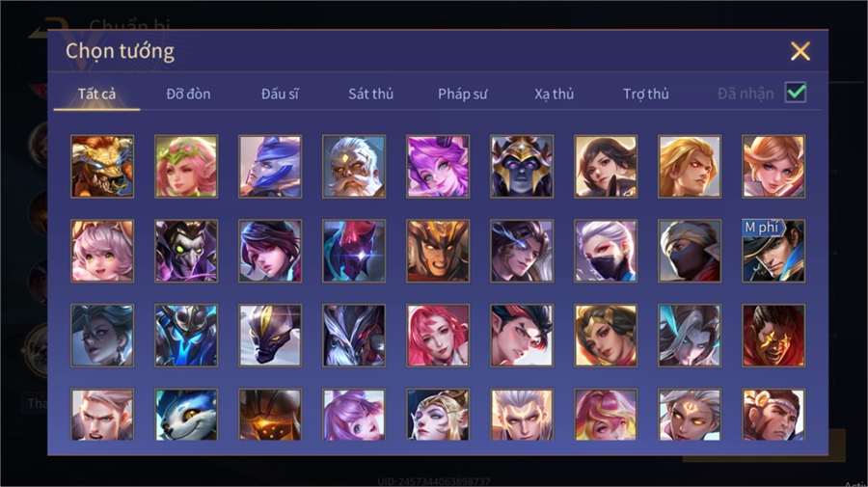Screen dimensions: 868x487
Task: Select the white-haired masked ninja girl portrait
Action: (606, 251)
